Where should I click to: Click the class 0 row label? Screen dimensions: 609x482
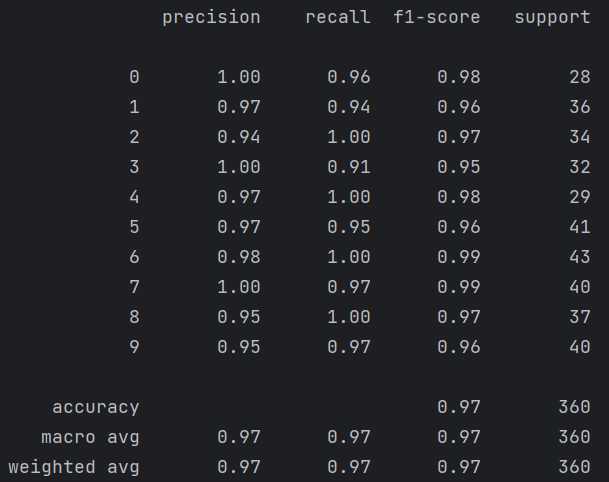(134, 77)
